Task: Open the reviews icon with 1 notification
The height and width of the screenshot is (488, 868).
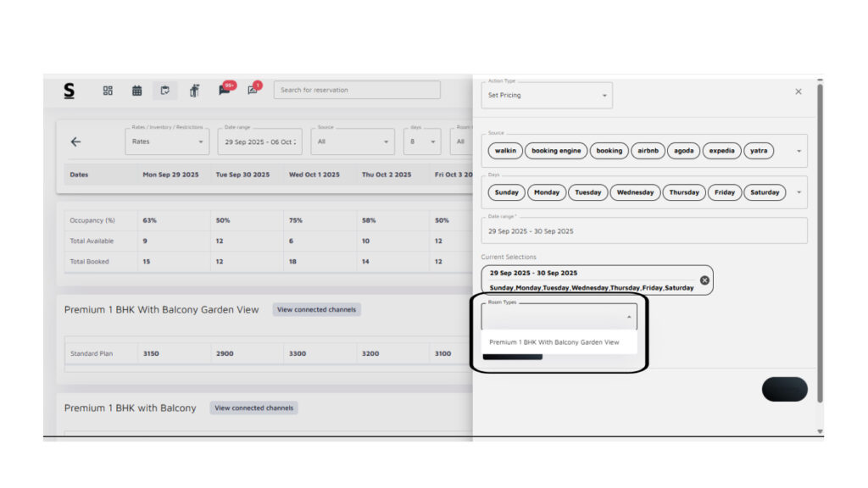Action: tap(253, 90)
